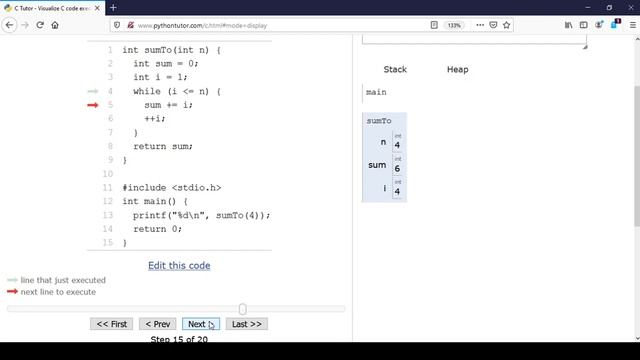Go back using the browser back arrow
The width and height of the screenshot is (640, 360).
[9, 25]
